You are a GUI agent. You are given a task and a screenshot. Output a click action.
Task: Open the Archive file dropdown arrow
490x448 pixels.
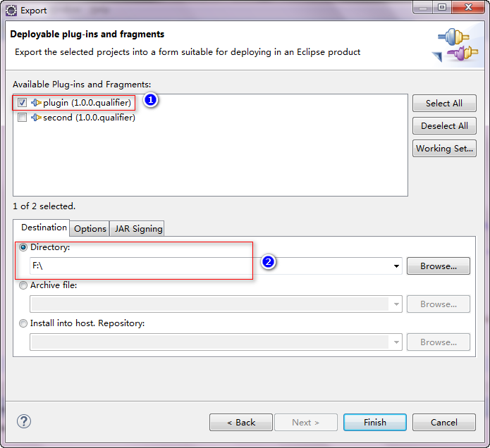[x=396, y=304]
